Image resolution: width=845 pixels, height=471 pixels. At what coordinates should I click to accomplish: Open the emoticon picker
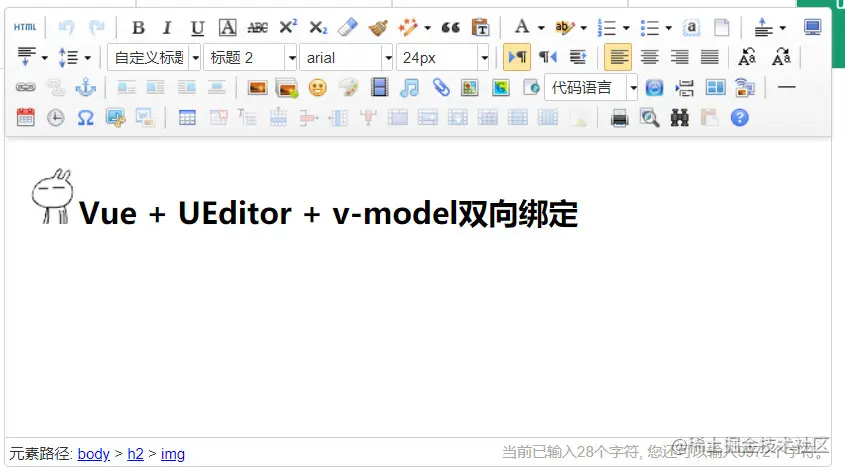point(317,87)
